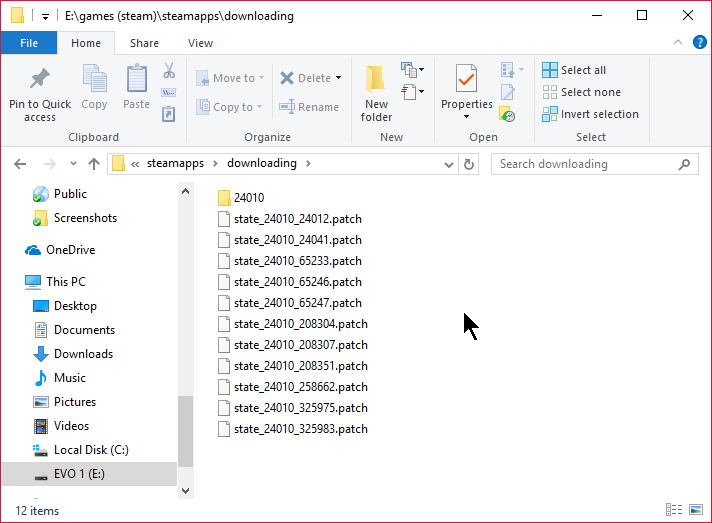Click the Properties checkmark icon
This screenshot has height=523, width=712.
[466, 79]
